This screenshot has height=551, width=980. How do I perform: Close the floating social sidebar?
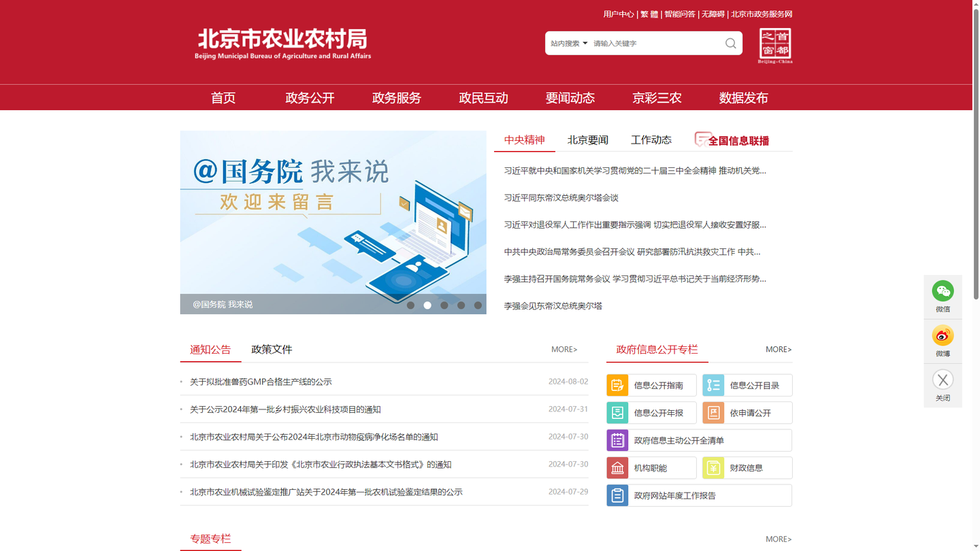click(x=943, y=380)
